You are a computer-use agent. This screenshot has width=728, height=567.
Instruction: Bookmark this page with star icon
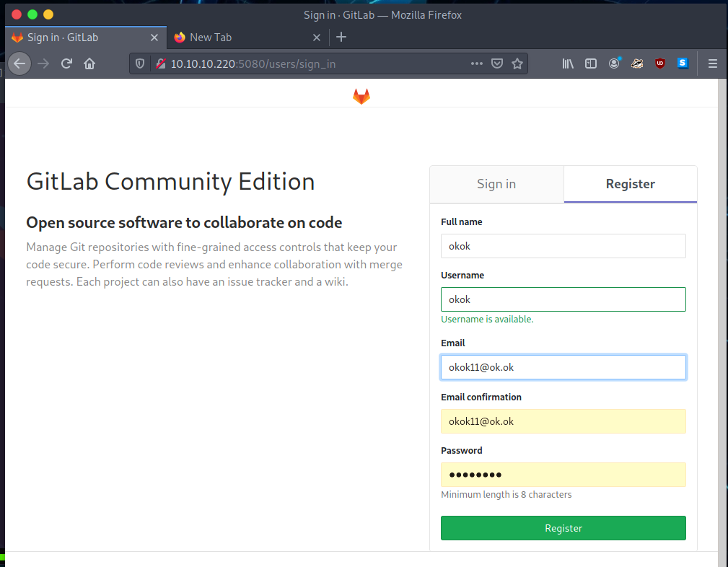(517, 63)
